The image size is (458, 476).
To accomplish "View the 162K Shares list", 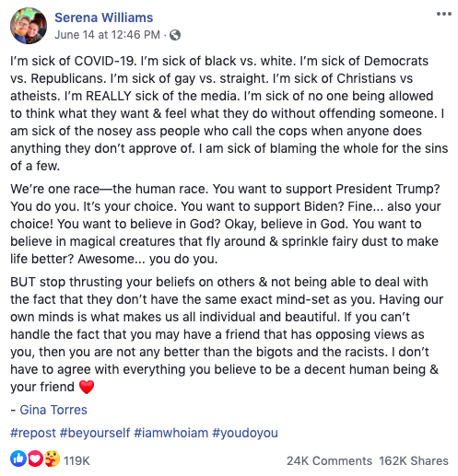I will click(414, 460).
